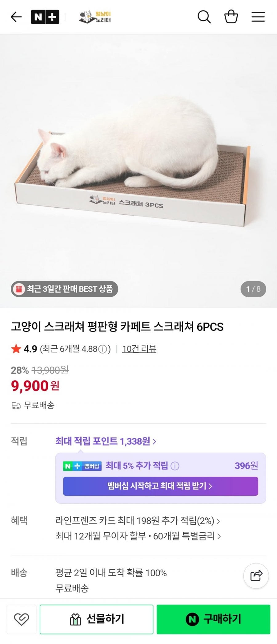Tap the 최근 3일간 판매 BEST 상품 badge
Viewport: 277px width, 644px height.
tap(65, 289)
